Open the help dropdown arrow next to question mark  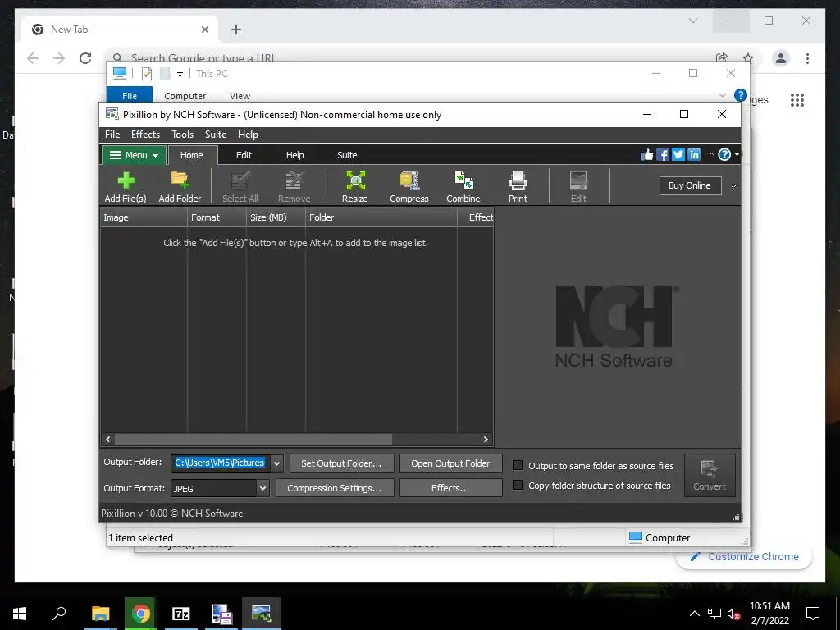[x=737, y=155]
